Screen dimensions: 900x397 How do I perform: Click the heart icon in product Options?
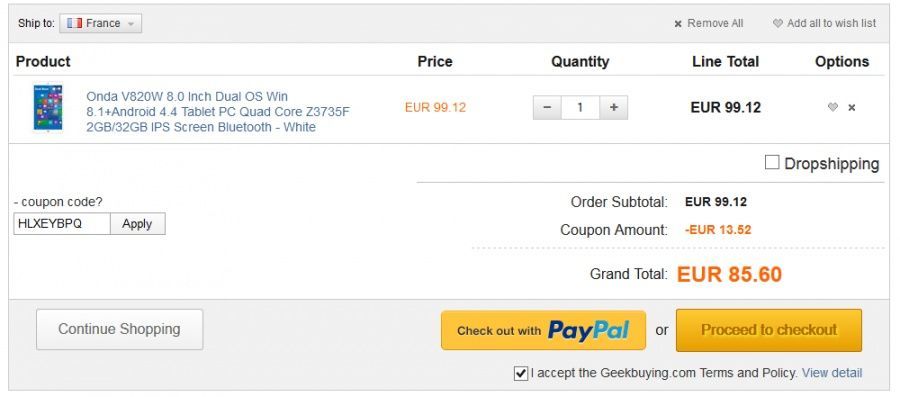832,107
